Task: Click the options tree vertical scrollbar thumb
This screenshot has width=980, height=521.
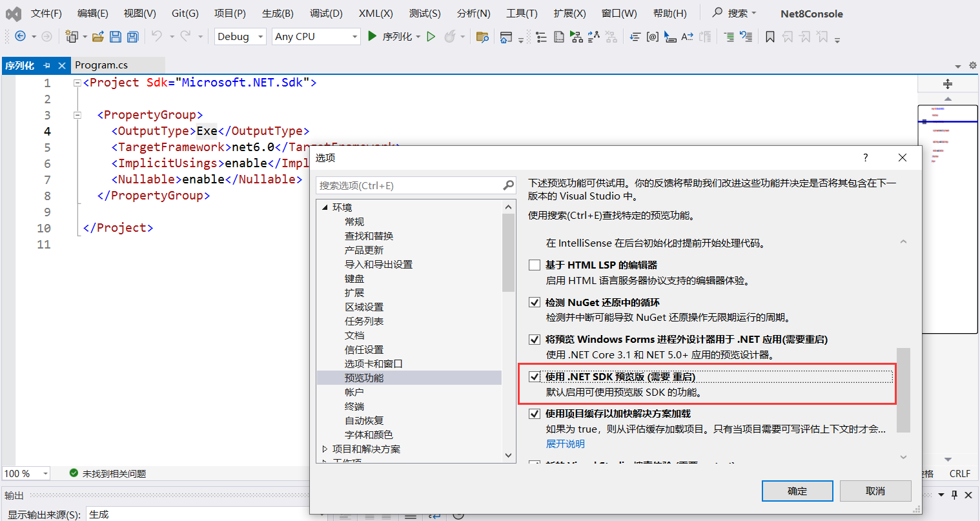Action: pos(508,252)
